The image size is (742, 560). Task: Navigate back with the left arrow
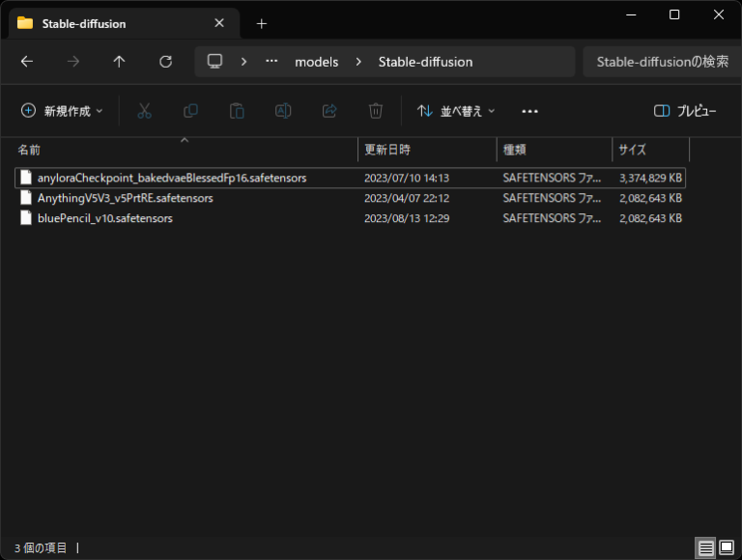(27, 62)
